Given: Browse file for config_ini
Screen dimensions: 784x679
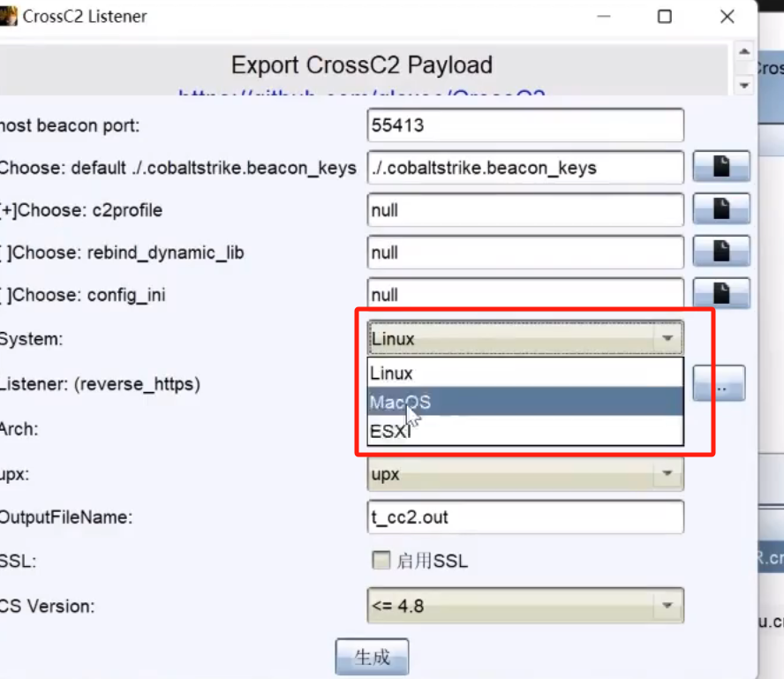Looking at the screenshot, I should coord(721,293).
